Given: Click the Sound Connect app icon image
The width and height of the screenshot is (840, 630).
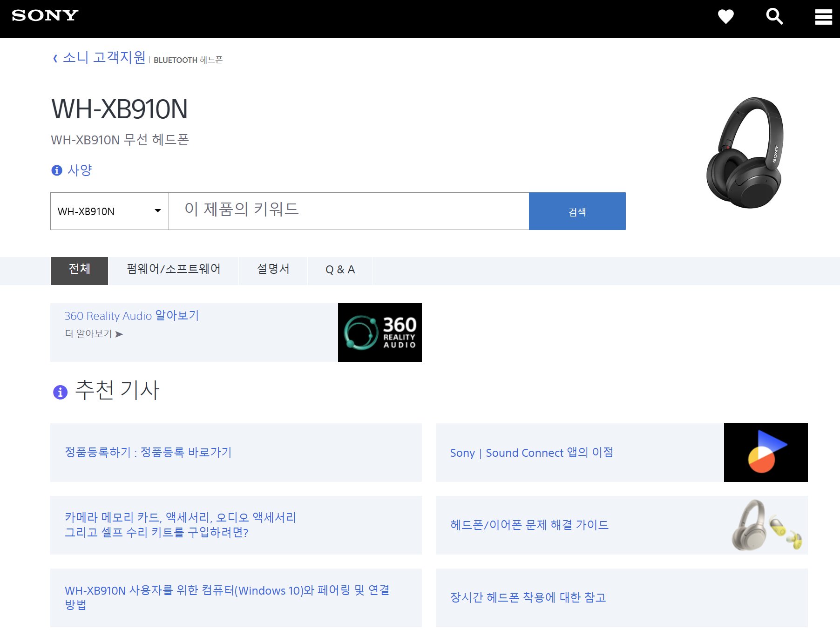Looking at the screenshot, I should pos(765,453).
